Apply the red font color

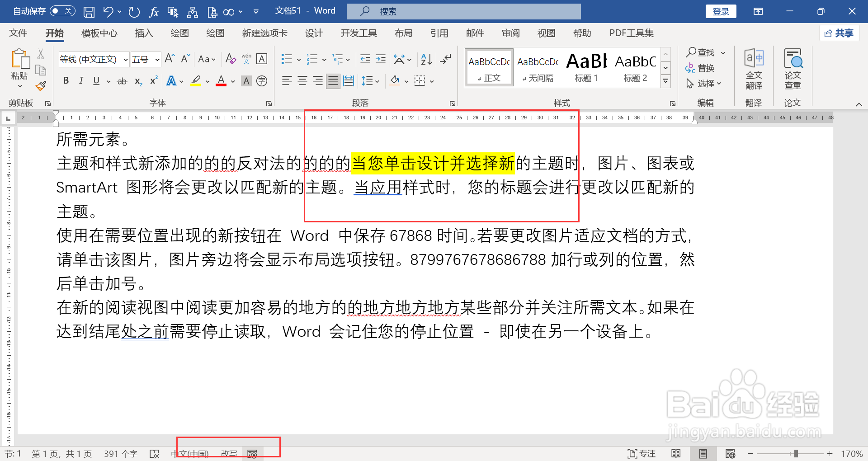(221, 81)
